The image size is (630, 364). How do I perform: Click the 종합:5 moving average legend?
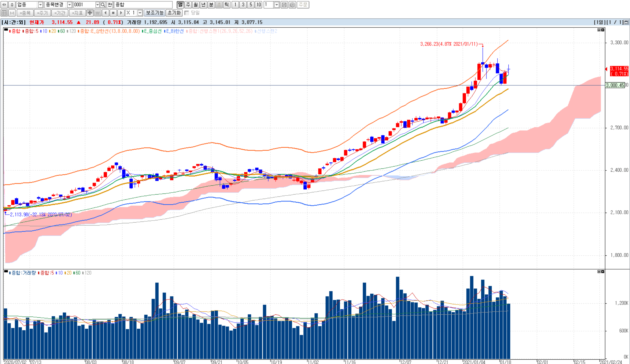pyautogui.click(x=30, y=31)
